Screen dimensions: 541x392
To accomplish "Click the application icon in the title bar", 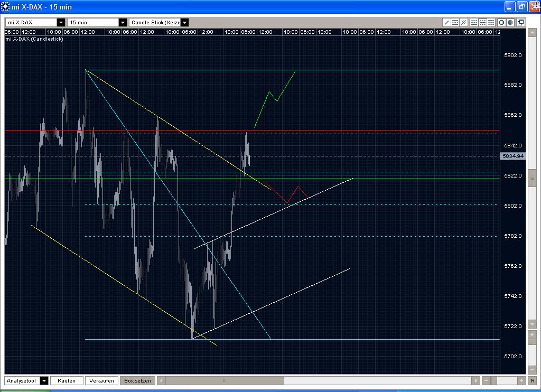I will point(5,7).
